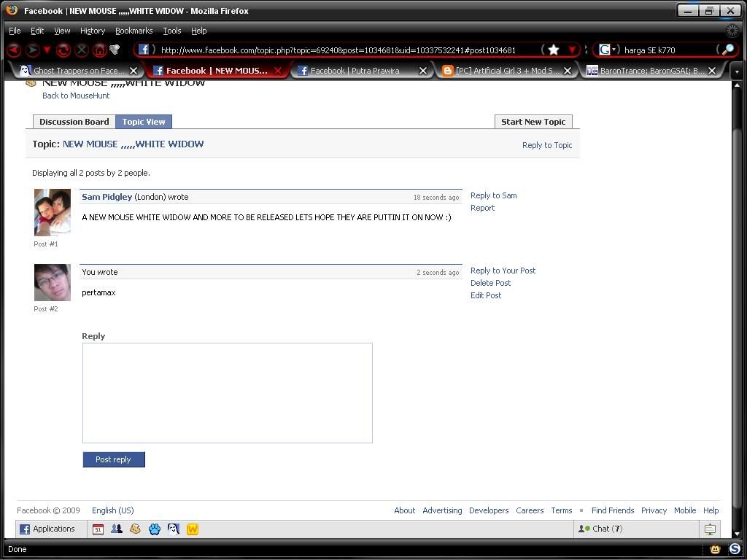Reload the page with the refresh icon
Image resolution: width=747 pixels, height=560 pixels.
[64, 50]
